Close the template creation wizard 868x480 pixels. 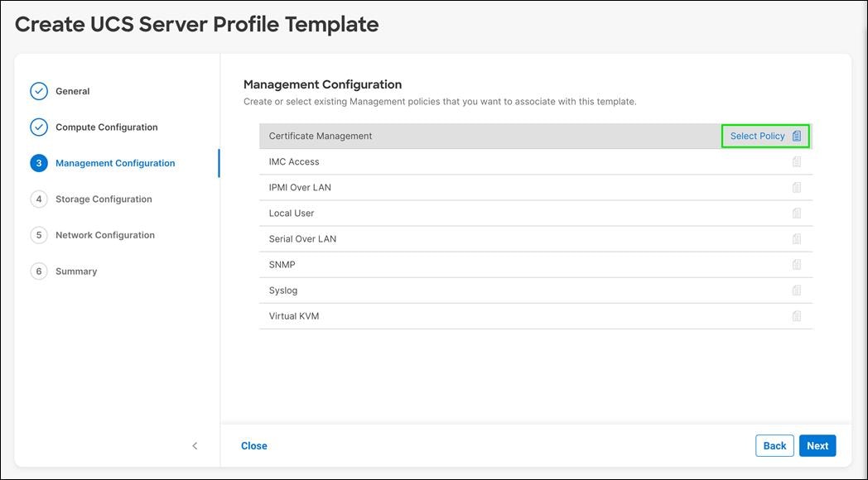(x=253, y=445)
